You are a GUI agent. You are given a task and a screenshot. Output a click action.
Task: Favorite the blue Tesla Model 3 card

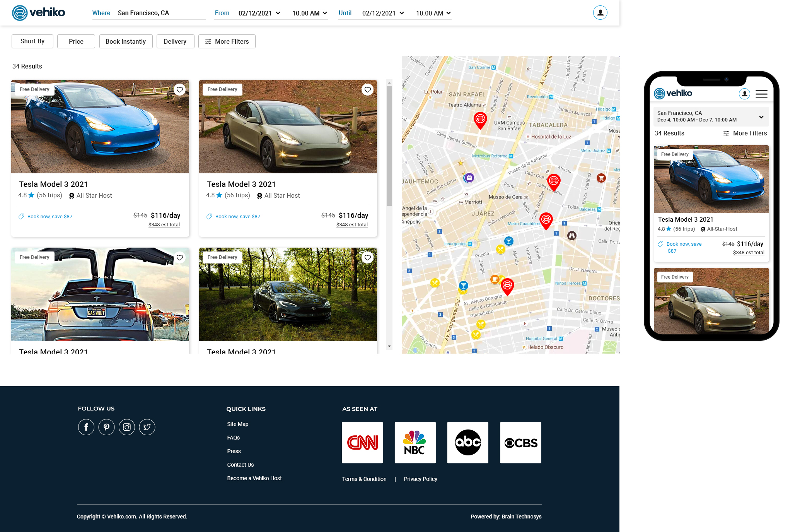click(x=180, y=90)
